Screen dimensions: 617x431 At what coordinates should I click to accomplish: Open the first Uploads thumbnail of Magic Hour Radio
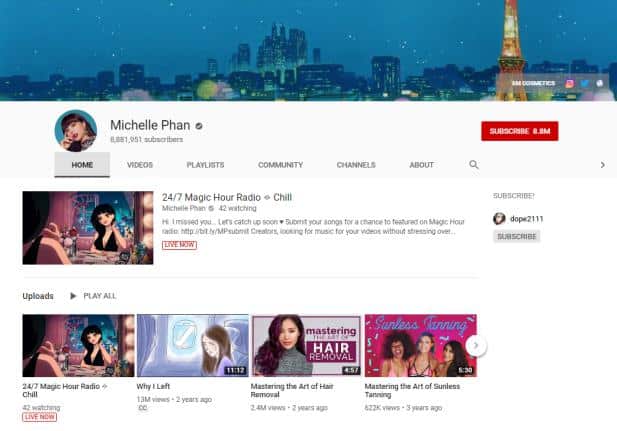point(78,346)
